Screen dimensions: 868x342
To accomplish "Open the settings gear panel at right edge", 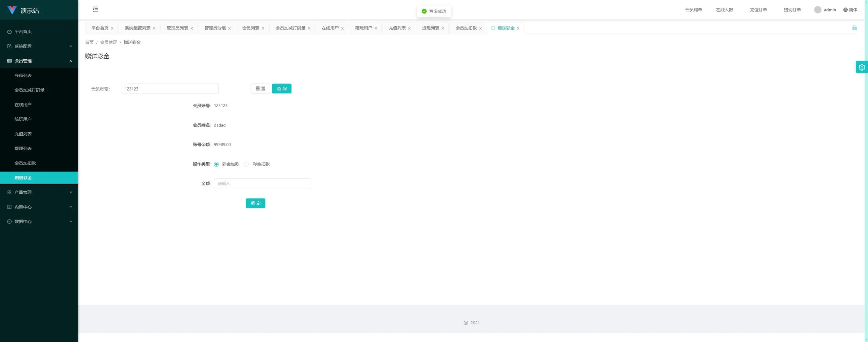I will coord(862,67).
